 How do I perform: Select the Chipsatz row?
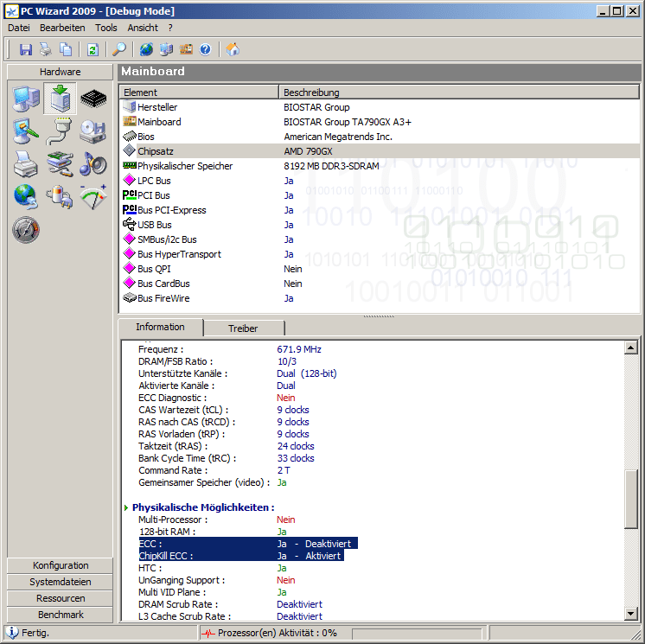coord(380,151)
